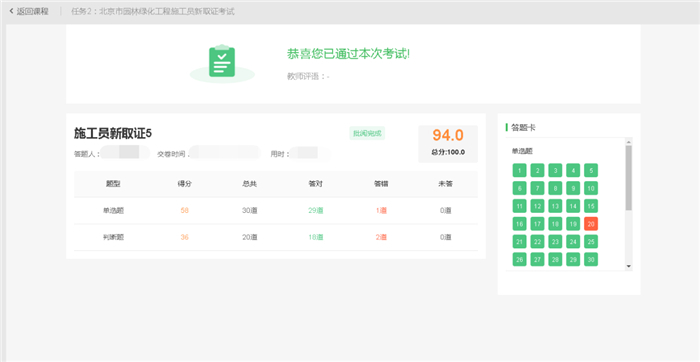Select question 13 tile

pyautogui.click(x=555, y=206)
